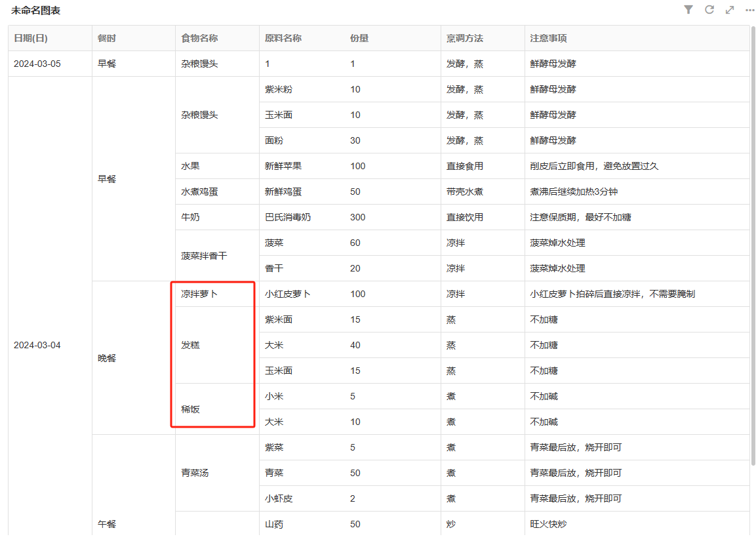Click the 烹调方法 column header
The height and width of the screenshot is (545, 756).
[465, 38]
